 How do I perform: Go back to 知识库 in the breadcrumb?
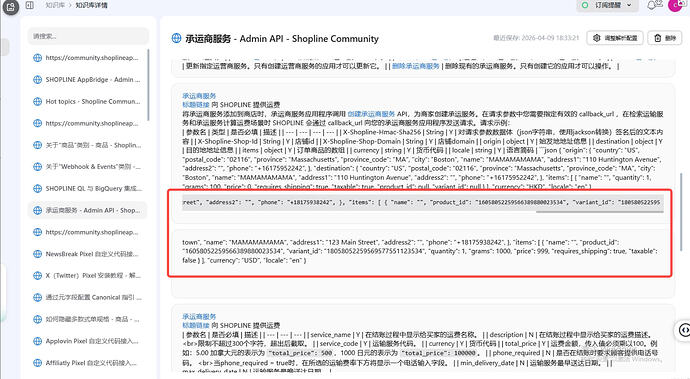(x=55, y=5)
